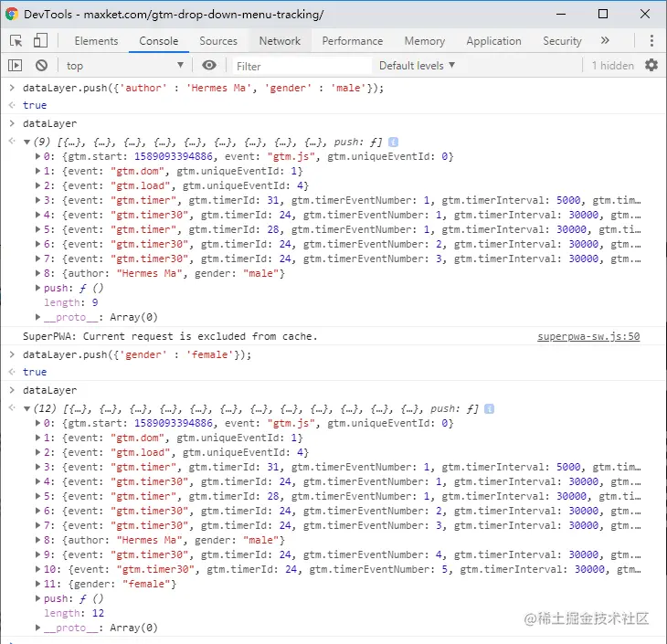This screenshot has height=644, width=667.
Task: Expand item 0 gtm.js in the (9) array
Action: point(37,156)
